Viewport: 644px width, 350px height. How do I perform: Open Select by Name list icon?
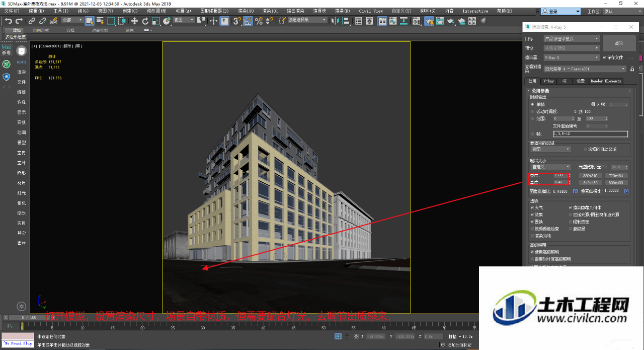100,21
